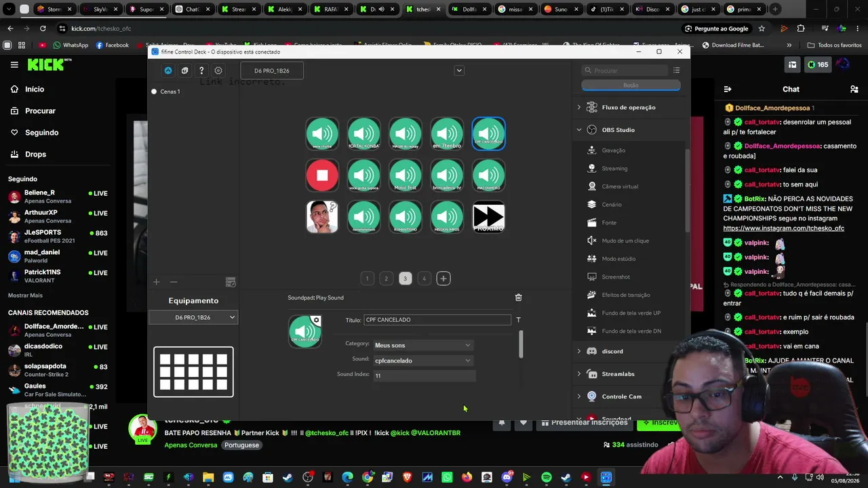Click the MORTAL KONBAT sound key
This screenshot has width=868, height=488.
point(363,134)
